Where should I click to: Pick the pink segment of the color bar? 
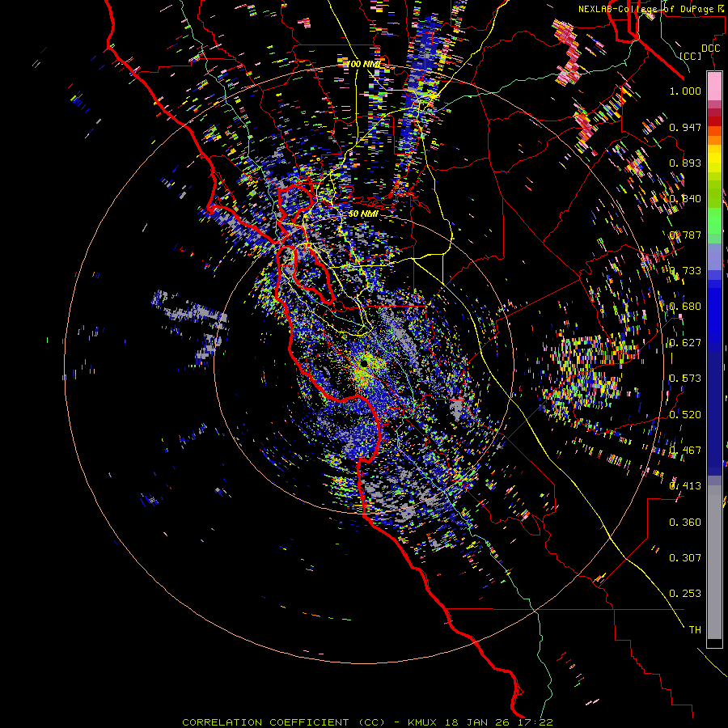(714, 87)
